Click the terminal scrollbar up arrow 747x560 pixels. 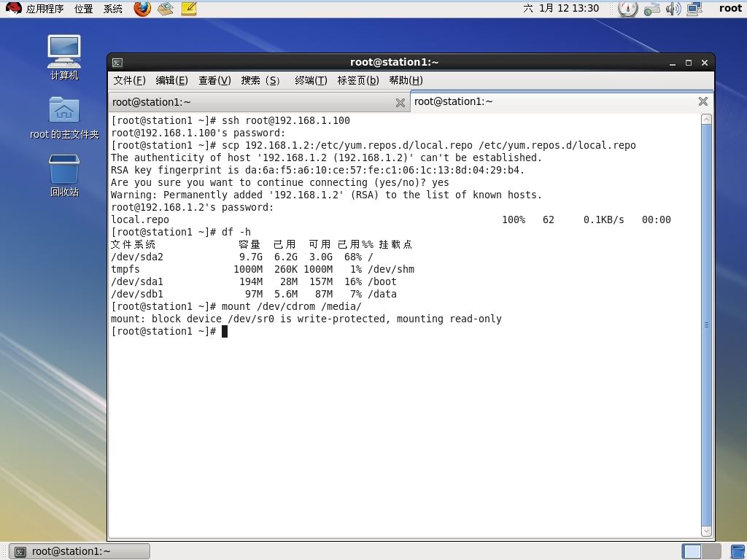706,120
